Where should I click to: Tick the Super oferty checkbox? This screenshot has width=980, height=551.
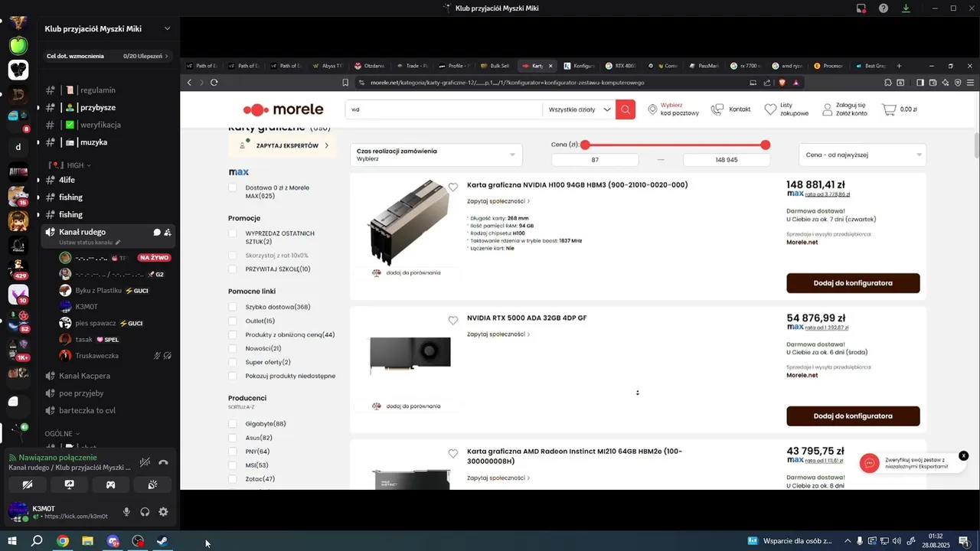point(233,362)
